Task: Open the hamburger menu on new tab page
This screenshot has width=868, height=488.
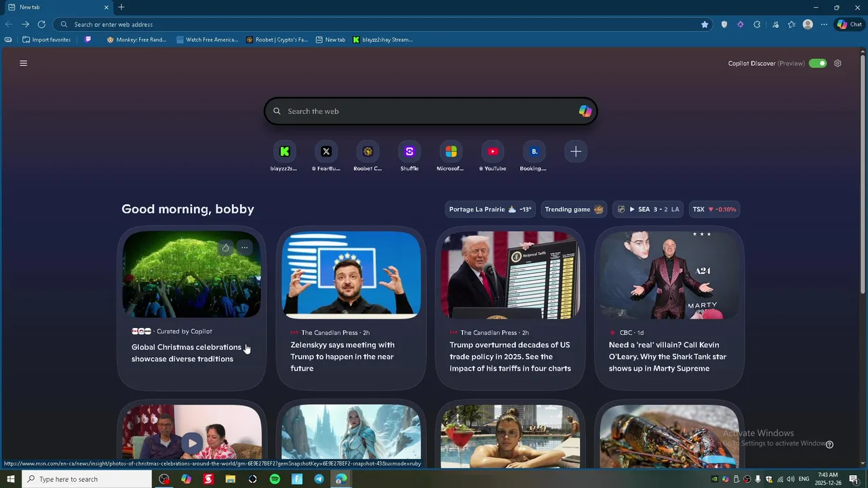Action: click(x=23, y=63)
